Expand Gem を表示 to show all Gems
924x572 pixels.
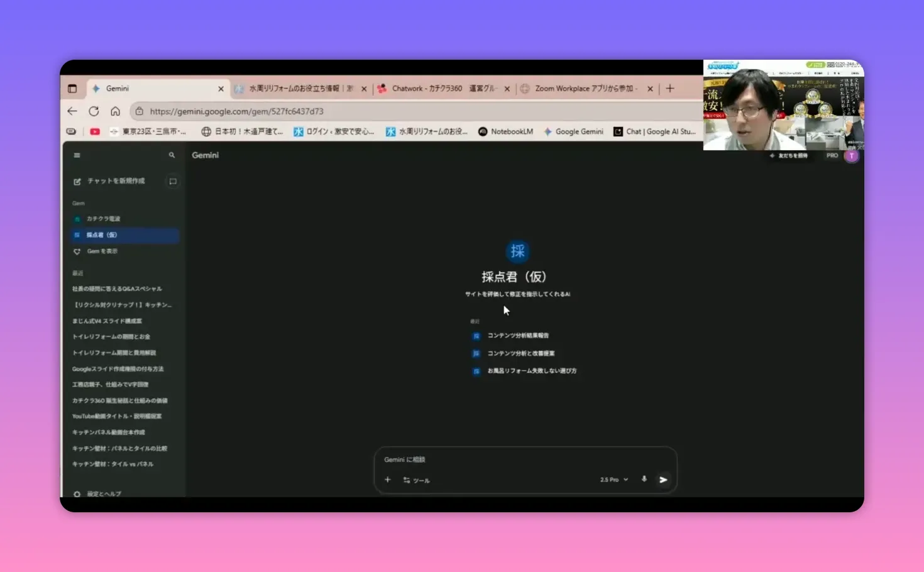pyautogui.click(x=100, y=251)
